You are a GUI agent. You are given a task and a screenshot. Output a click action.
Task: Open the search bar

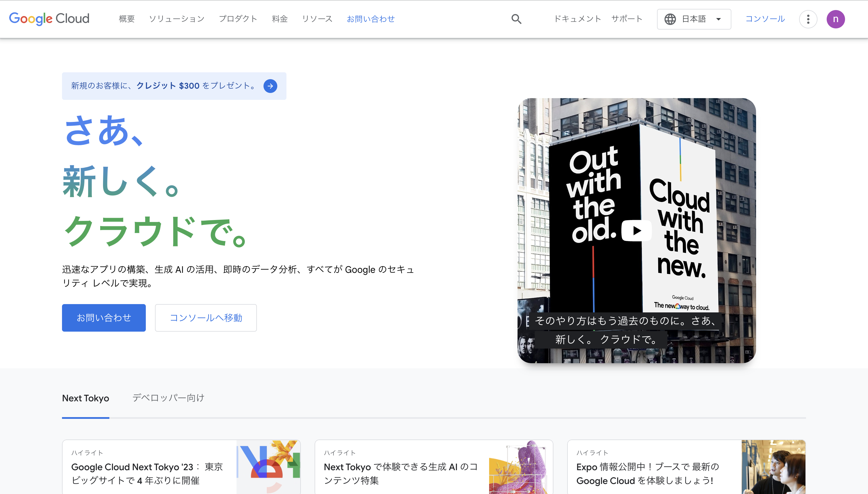coord(516,19)
